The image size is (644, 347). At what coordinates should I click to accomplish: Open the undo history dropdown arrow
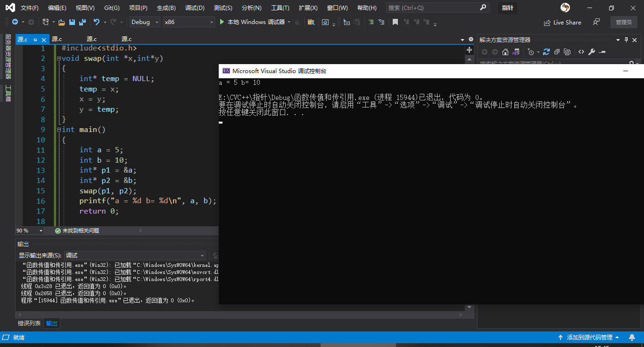(x=105, y=22)
